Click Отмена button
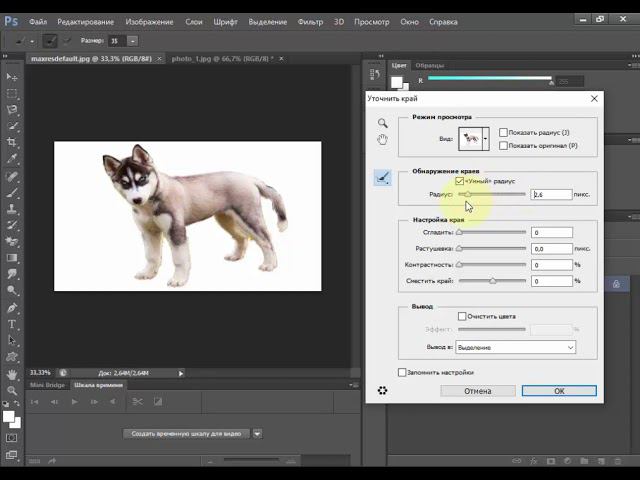This screenshot has height=480, width=640. point(478,391)
